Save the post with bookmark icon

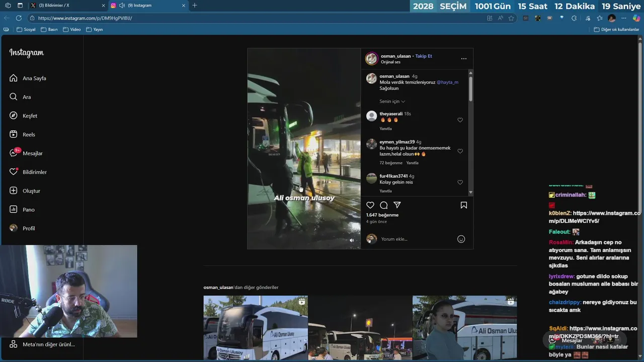coord(464,205)
